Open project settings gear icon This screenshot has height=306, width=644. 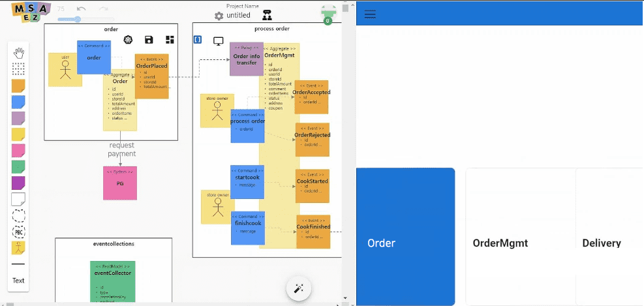(219, 16)
